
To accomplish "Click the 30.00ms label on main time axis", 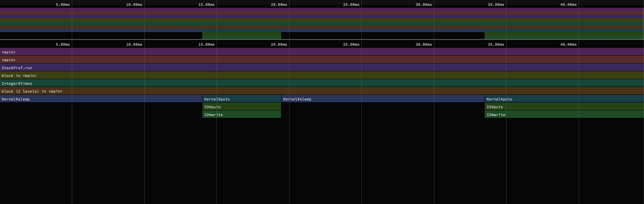I will pyautogui.click(x=424, y=45).
